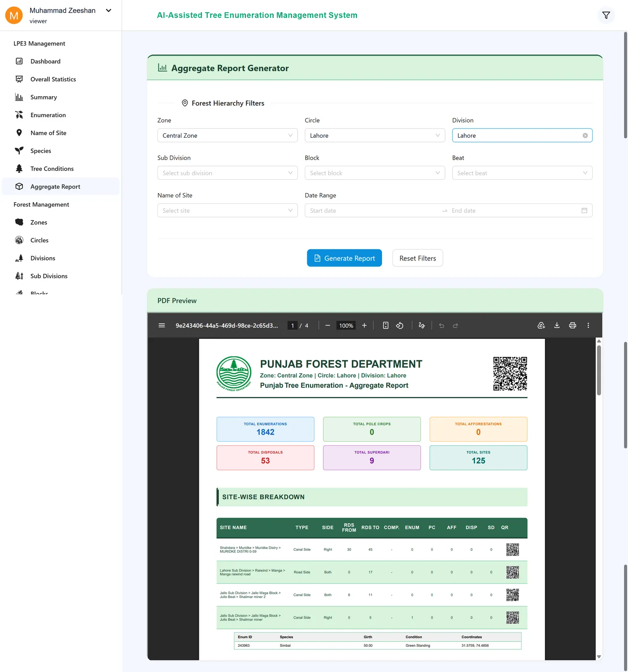Open the Zones management page
This screenshot has width=628, height=672.
61,223
